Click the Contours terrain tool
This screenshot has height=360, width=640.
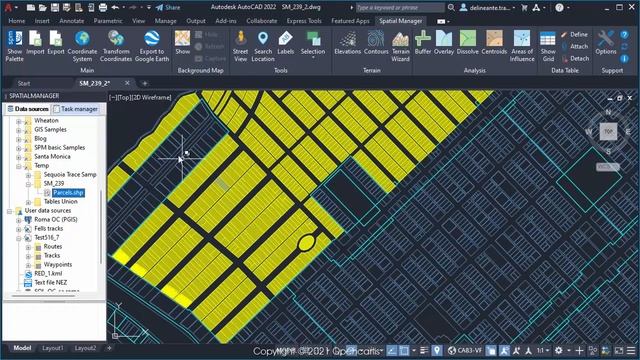tap(376, 42)
